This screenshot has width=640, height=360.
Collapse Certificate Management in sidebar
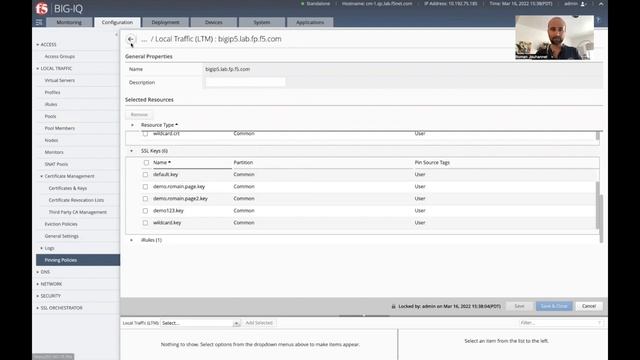point(42,176)
